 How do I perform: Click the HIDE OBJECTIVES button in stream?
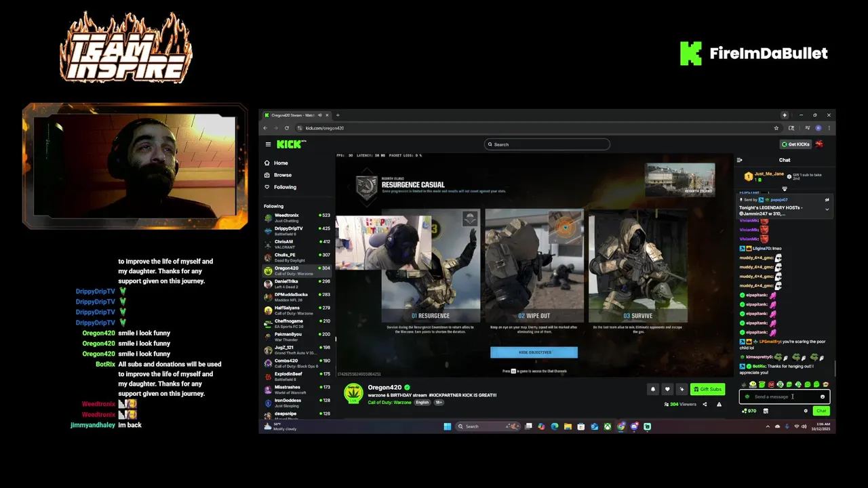534,352
